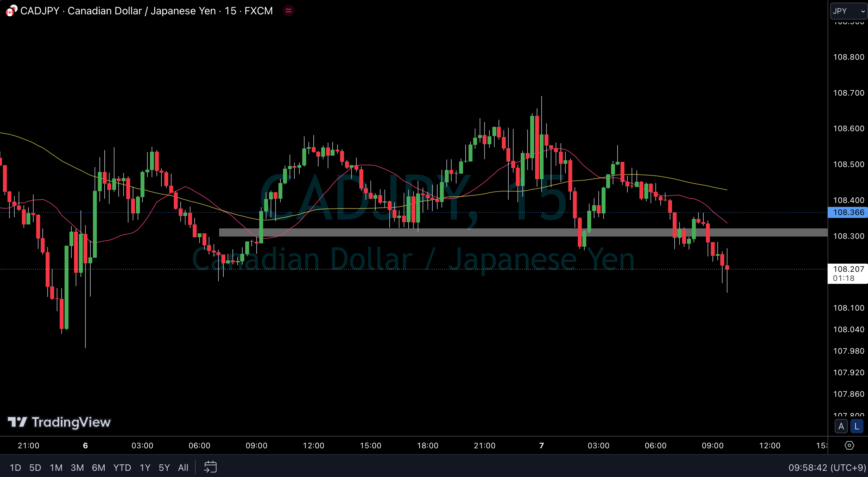
Task: Open the go-to-date calendar icon
Action: click(x=211, y=467)
